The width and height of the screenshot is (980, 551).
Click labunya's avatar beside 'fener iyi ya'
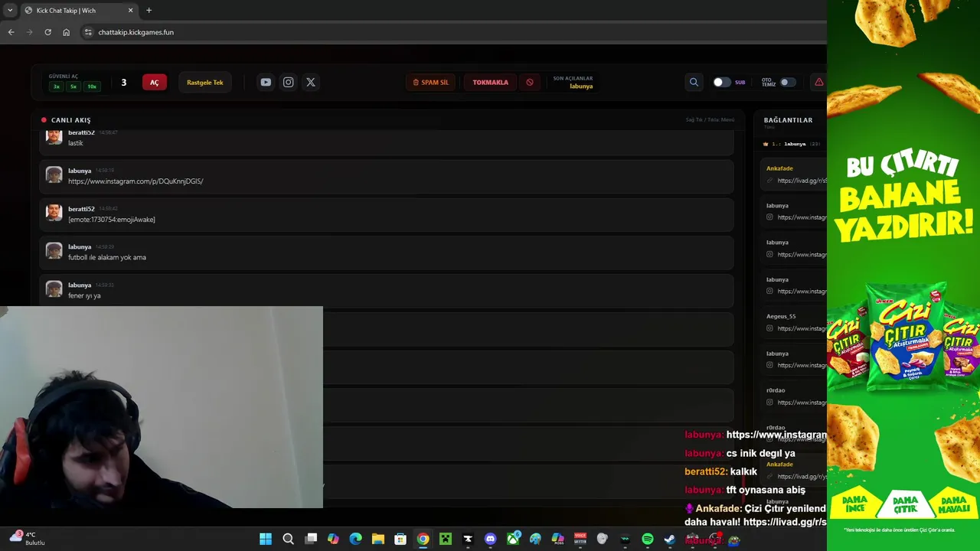(x=54, y=289)
